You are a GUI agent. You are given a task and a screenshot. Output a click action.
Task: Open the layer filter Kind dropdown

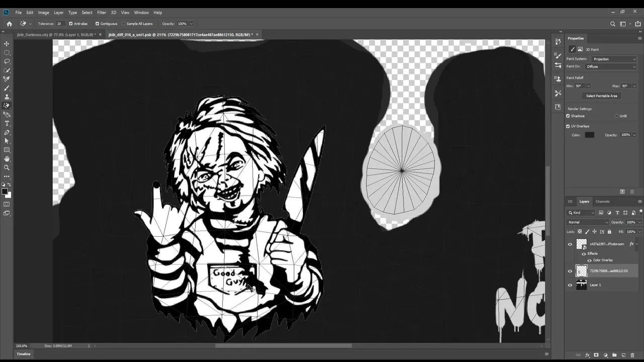coord(582,213)
